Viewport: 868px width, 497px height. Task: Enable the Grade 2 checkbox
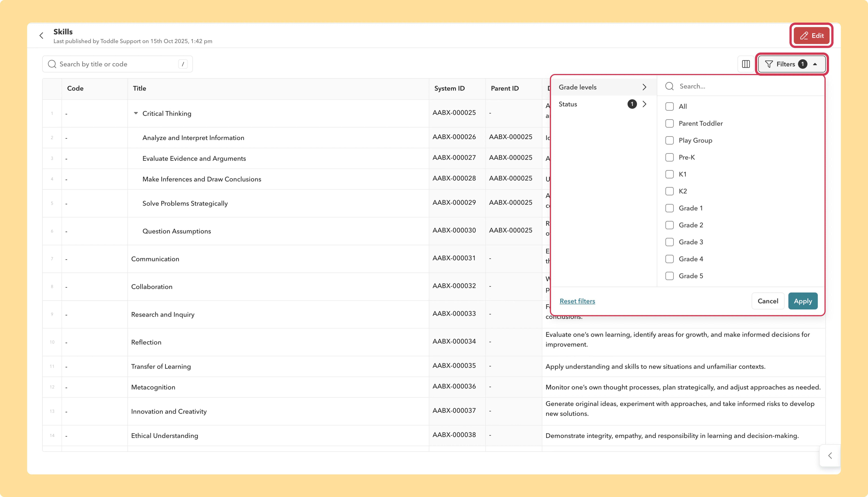click(x=670, y=225)
